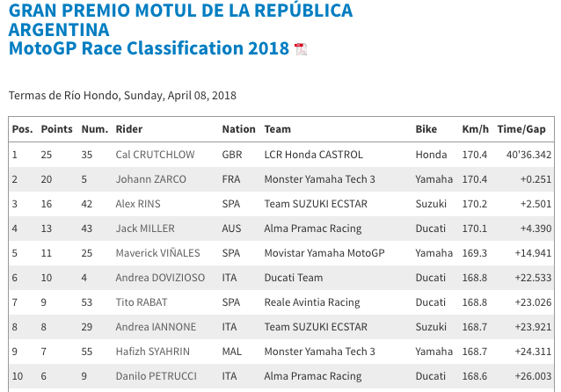Select Danilo PETRUCCI rider name
Image resolution: width=561 pixels, height=392 pixels.
[154, 376]
